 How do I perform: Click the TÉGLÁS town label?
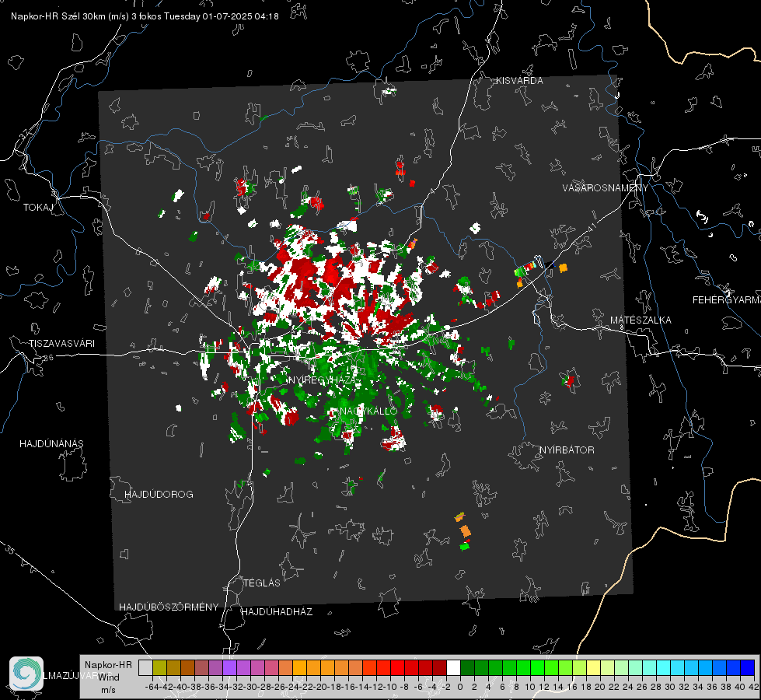point(262,583)
